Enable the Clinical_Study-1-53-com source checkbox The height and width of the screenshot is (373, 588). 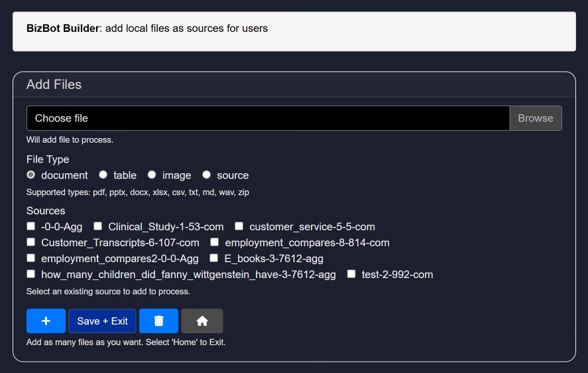98,226
